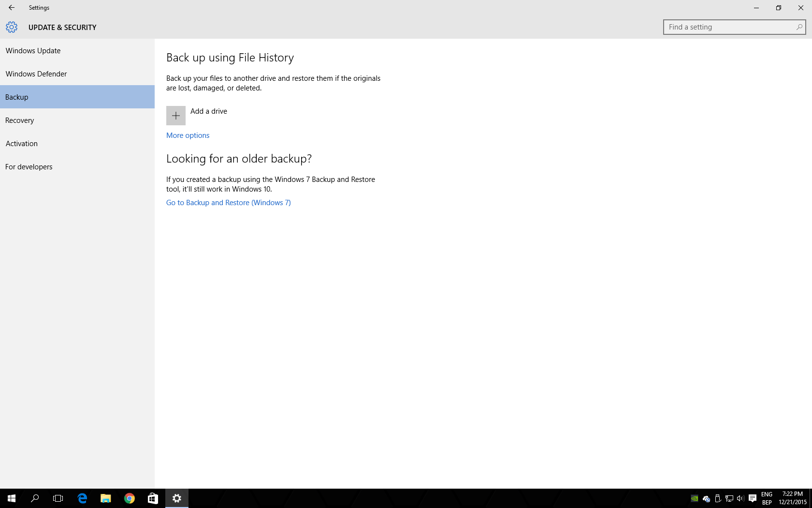
Task: Click the volume speaker icon
Action: point(740,498)
